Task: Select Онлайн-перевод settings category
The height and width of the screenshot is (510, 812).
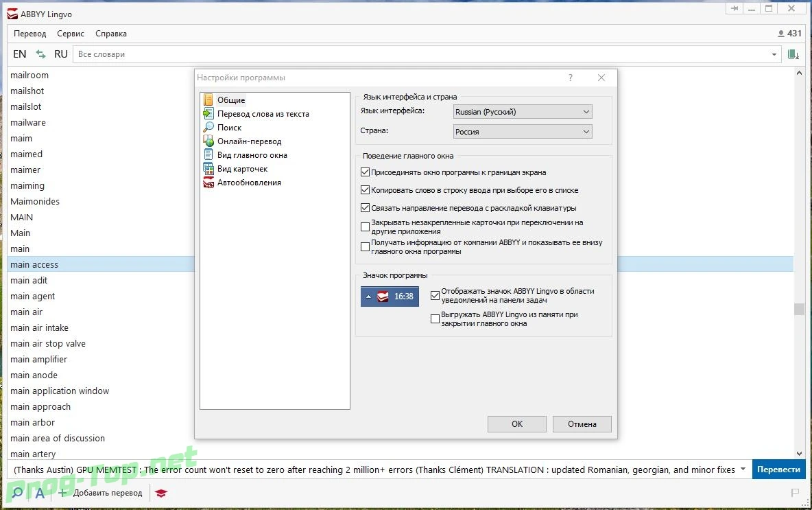Action: pyautogui.click(x=249, y=141)
